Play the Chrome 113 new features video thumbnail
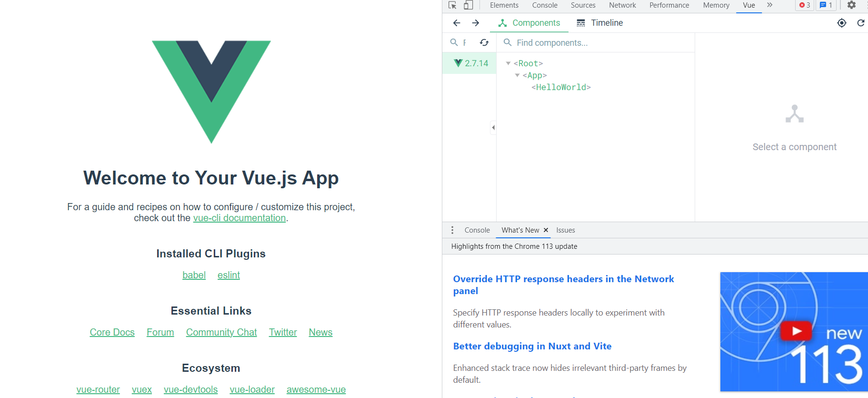The image size is (868, 398). click(x=794, y=332)
